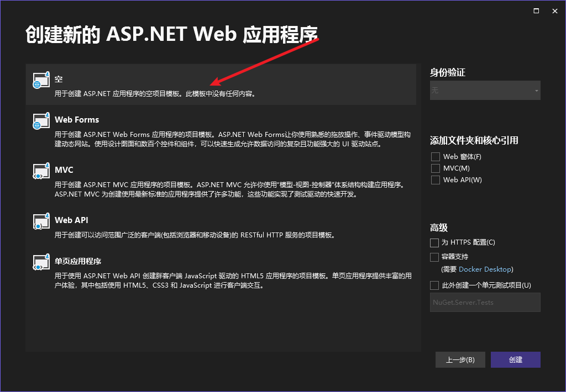Enable the MVC(M) core reference checkbox
This screenshot has width=566, height=392.
[436, 168]
